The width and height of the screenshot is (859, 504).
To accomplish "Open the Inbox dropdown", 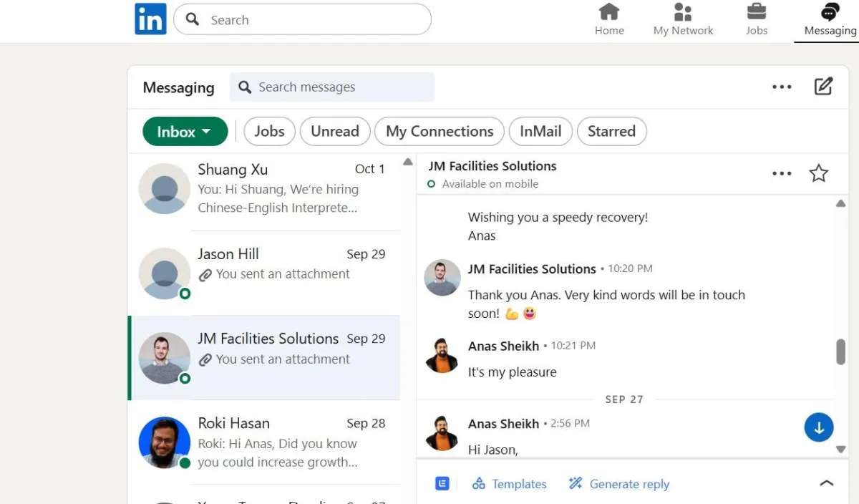I will coord(185,132).
